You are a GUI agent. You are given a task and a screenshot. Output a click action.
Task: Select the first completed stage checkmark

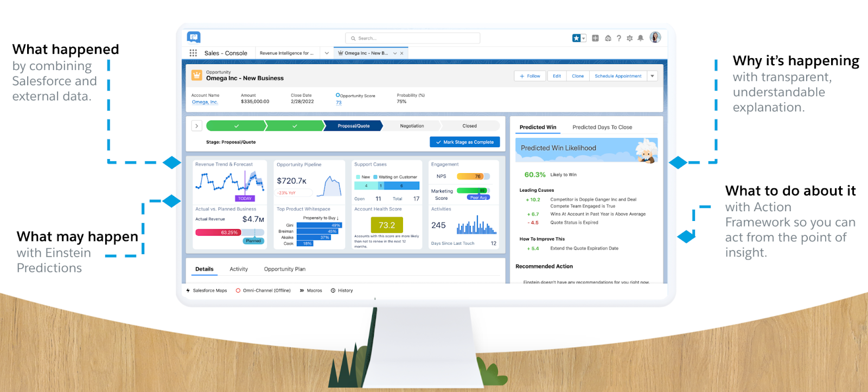(237, 126)
